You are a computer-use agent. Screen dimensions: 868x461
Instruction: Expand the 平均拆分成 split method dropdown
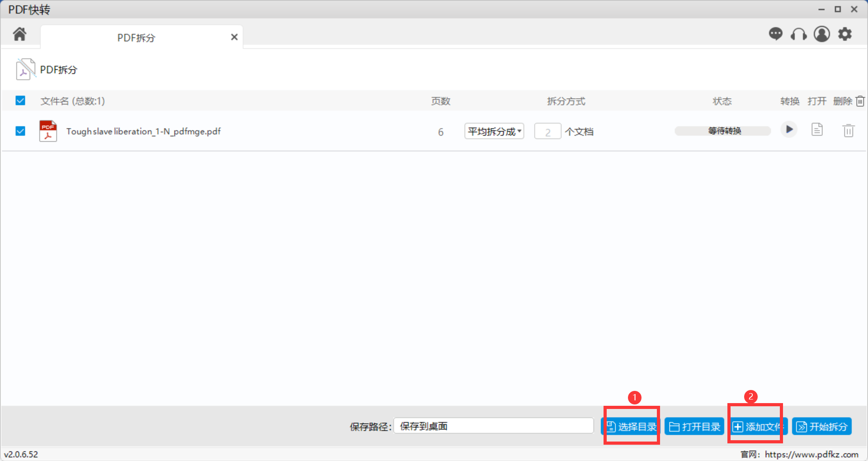[x=494, y=131]
